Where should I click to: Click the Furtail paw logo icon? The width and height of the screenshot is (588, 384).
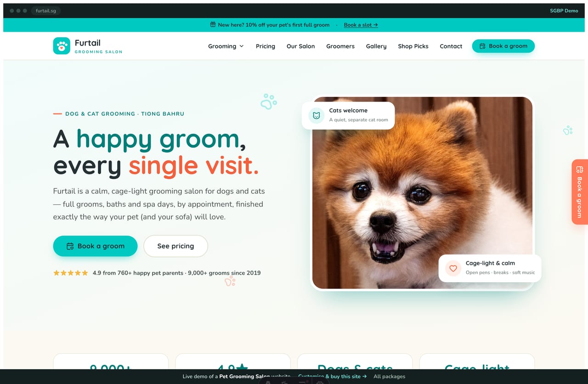(62, 46)
